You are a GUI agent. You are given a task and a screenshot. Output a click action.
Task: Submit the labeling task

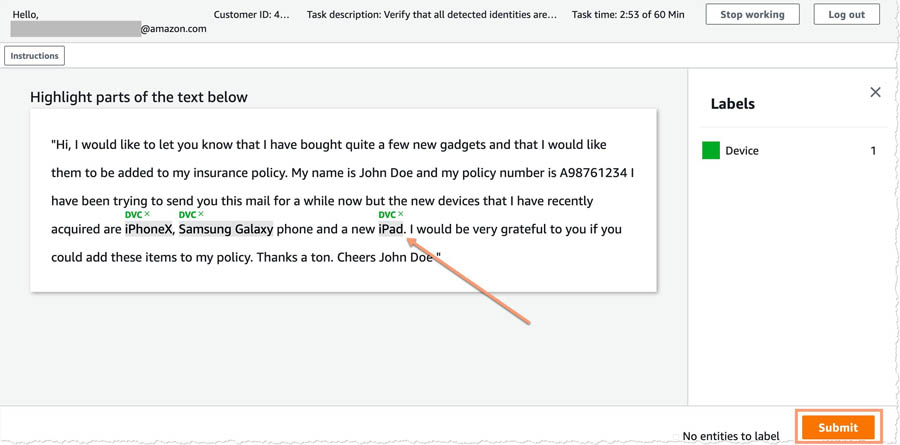[x=838, y=427]
